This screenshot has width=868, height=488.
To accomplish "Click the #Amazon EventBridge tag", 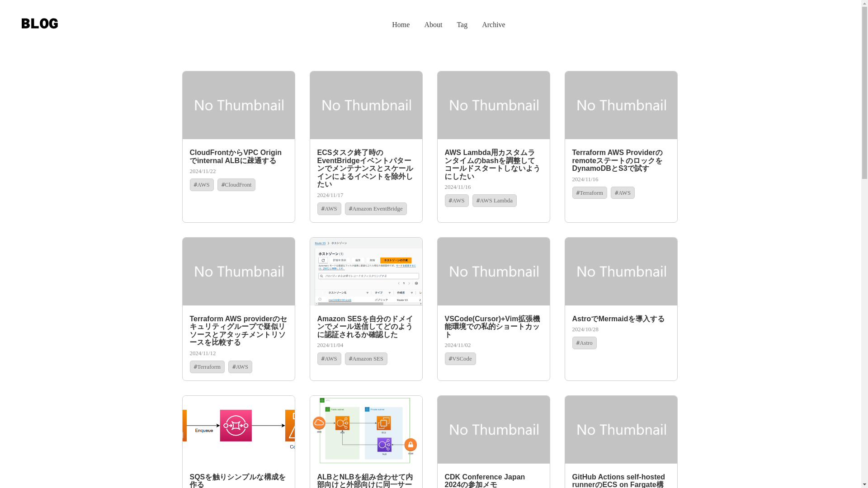I will (x=376, y=209).
